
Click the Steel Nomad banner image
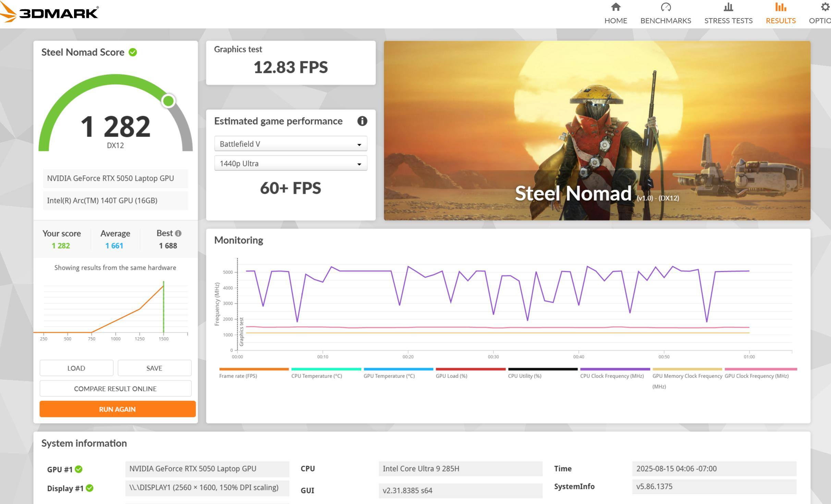click(x=597, y=130)
